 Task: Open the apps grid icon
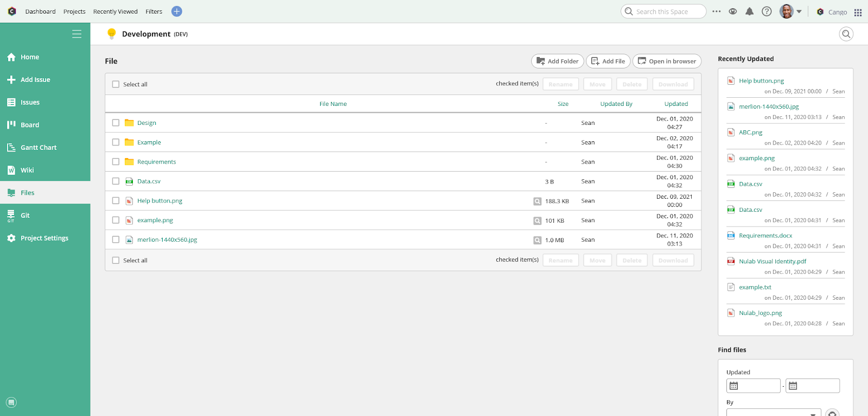[858, 12]
